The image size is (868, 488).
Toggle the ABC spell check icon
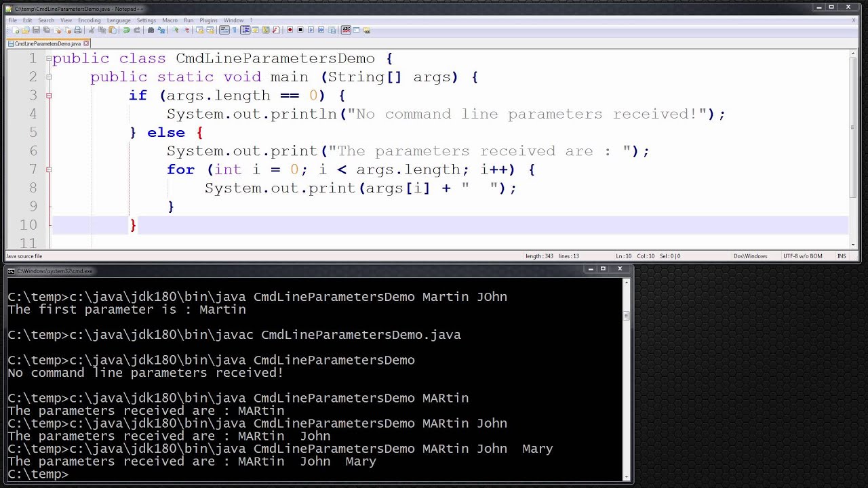(346, 30)
